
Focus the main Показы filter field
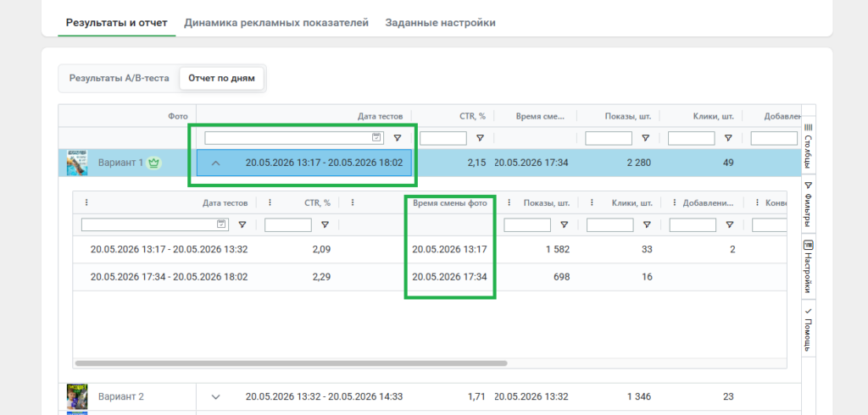pyautogui.click(x=609, y=138)
